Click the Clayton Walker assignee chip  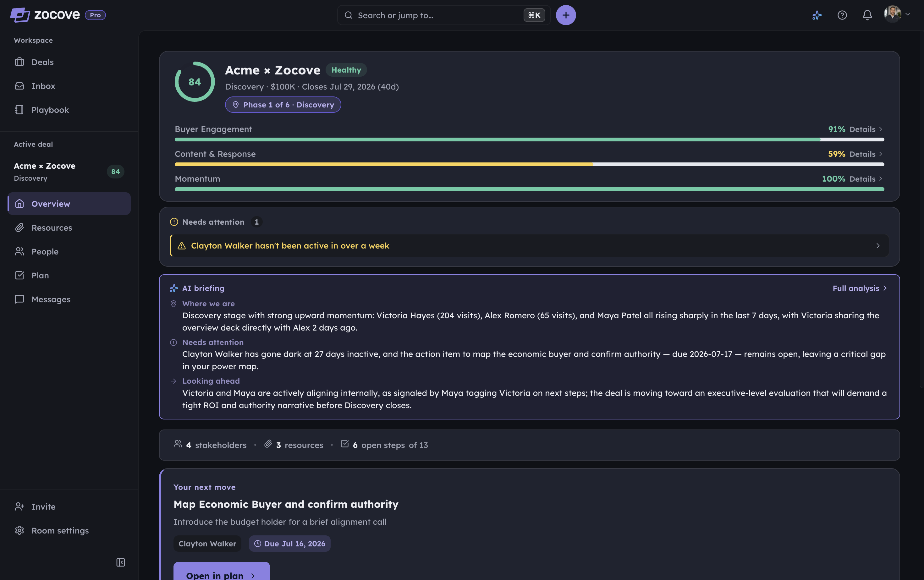(x=207, y=544)
